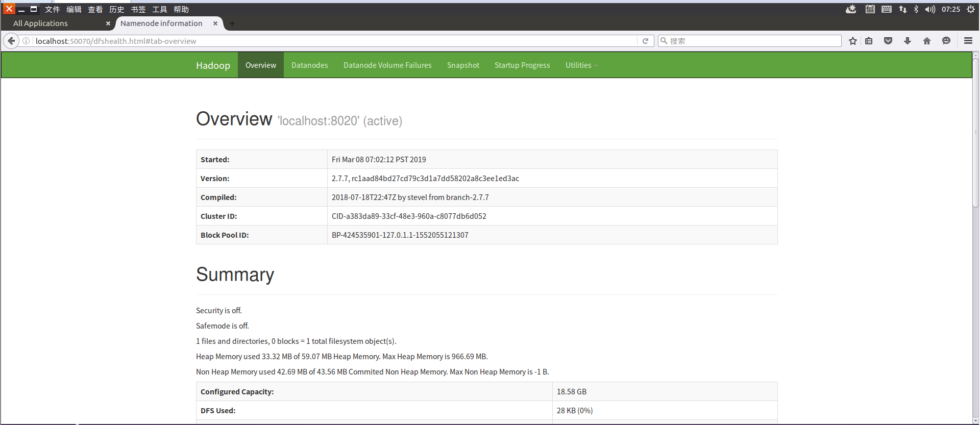The height and width of the screenshot is (425, 980).
Task: Go to the home page icon
Action: pos(927,41)
